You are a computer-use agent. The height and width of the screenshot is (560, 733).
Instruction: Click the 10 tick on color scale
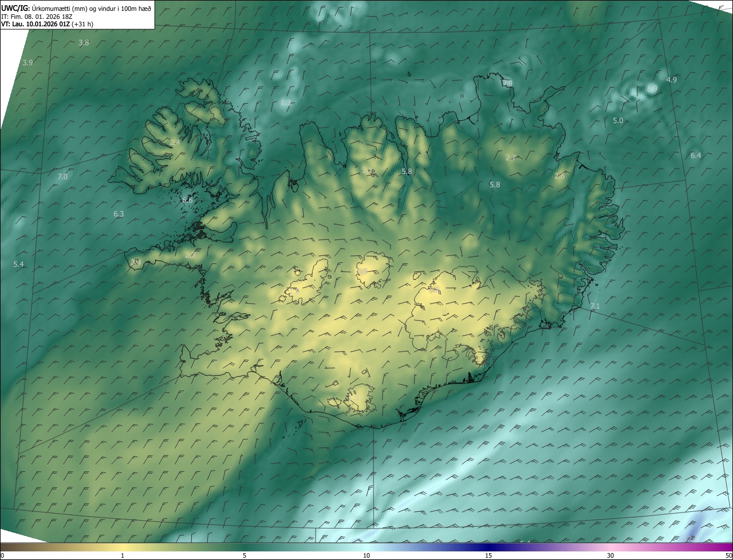click(x=366, y=555)
